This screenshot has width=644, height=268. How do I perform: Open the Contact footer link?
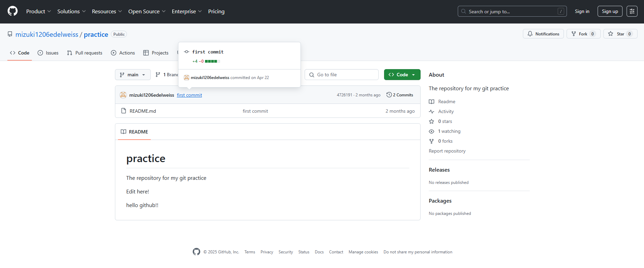pos(336,252)
